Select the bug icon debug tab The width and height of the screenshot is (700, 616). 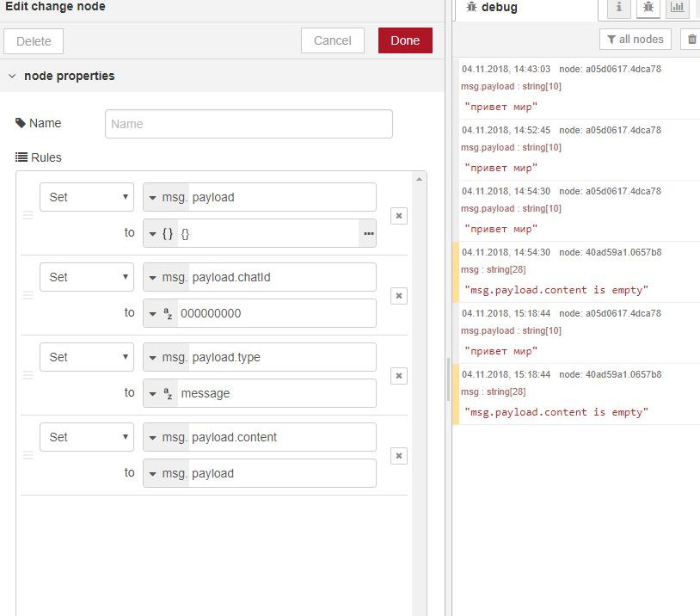pos(648,8)
